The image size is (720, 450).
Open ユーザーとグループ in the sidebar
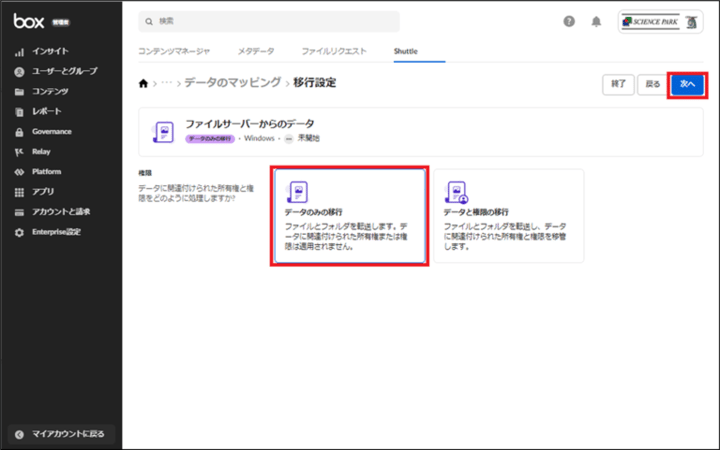tap(64, 72)
